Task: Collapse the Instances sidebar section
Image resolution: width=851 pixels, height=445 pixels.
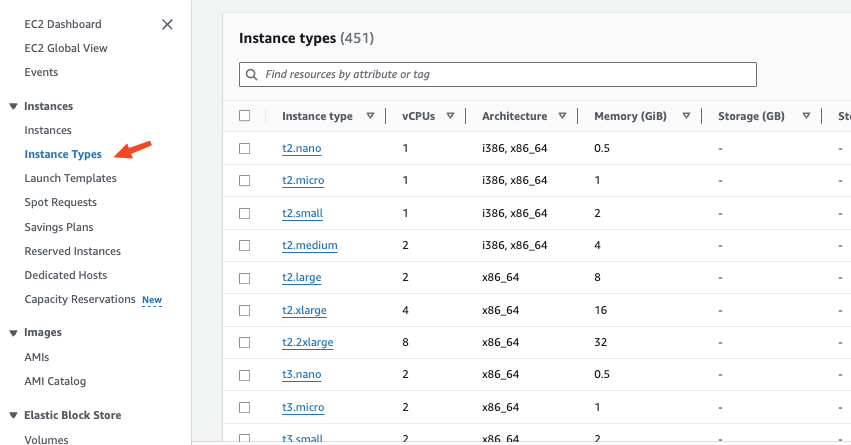Action: (14, 106)
